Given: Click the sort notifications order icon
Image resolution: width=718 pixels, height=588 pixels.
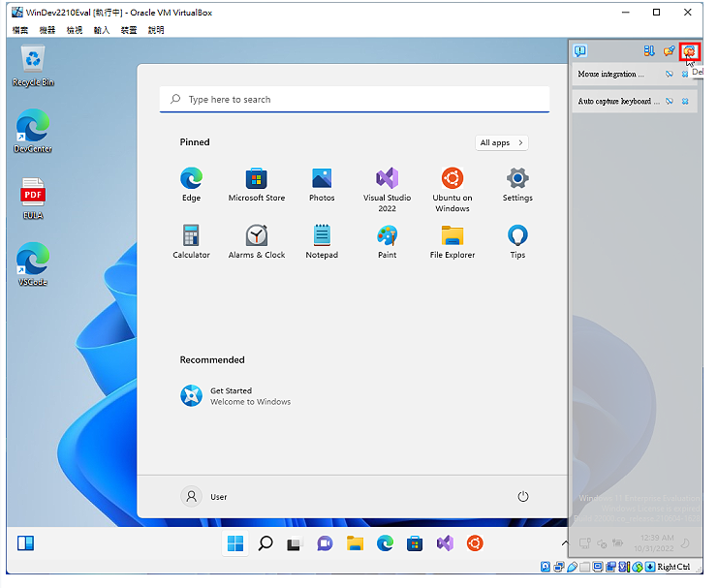Looking at the screenshot, I should click(649, 50).
